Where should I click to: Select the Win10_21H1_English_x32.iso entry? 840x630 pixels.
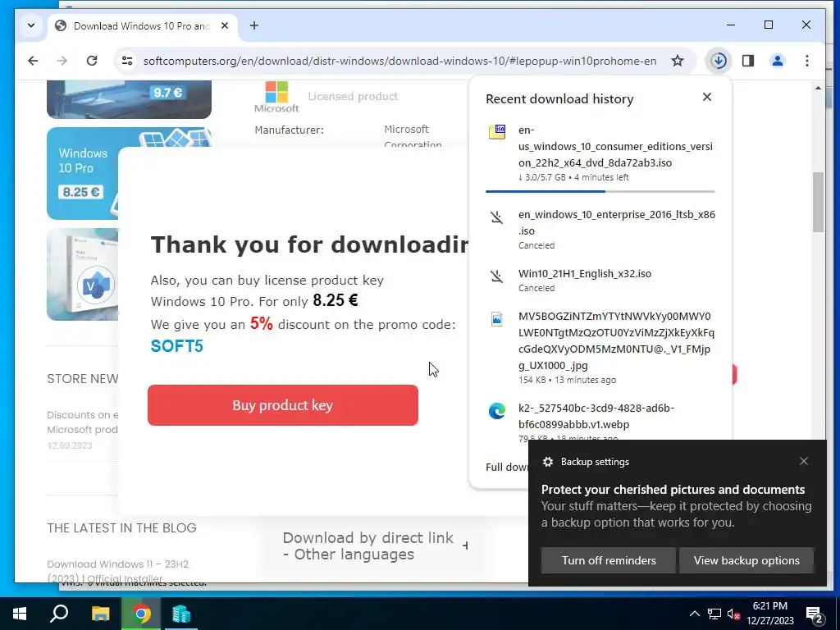click(600, 281)
